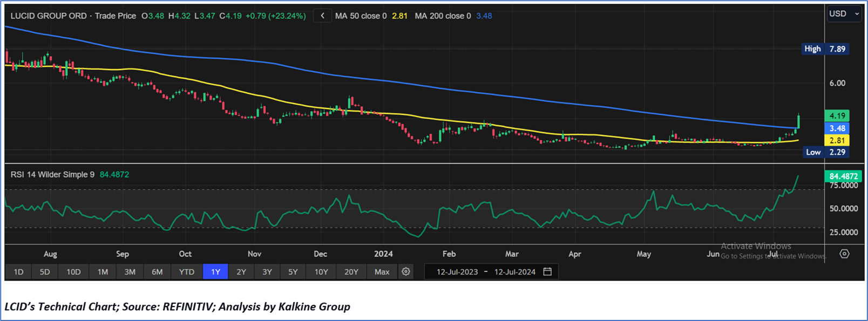Click the calendar icon in date range

(x=547, y=272)
